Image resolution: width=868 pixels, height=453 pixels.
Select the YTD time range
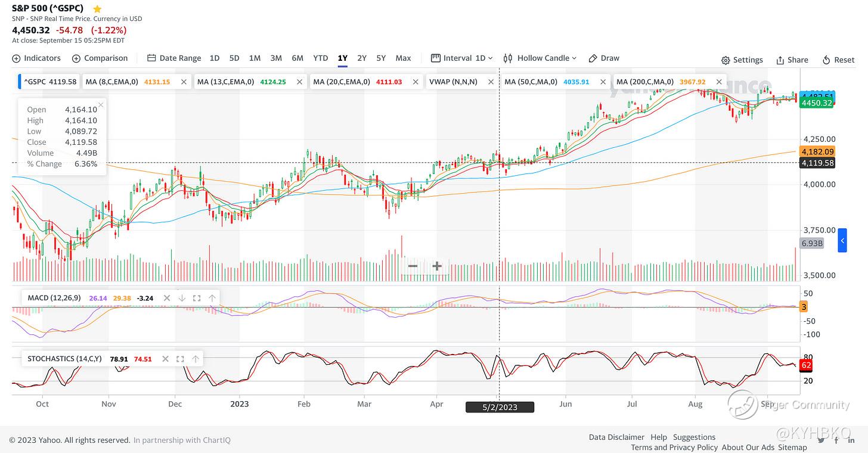point(321,58)
